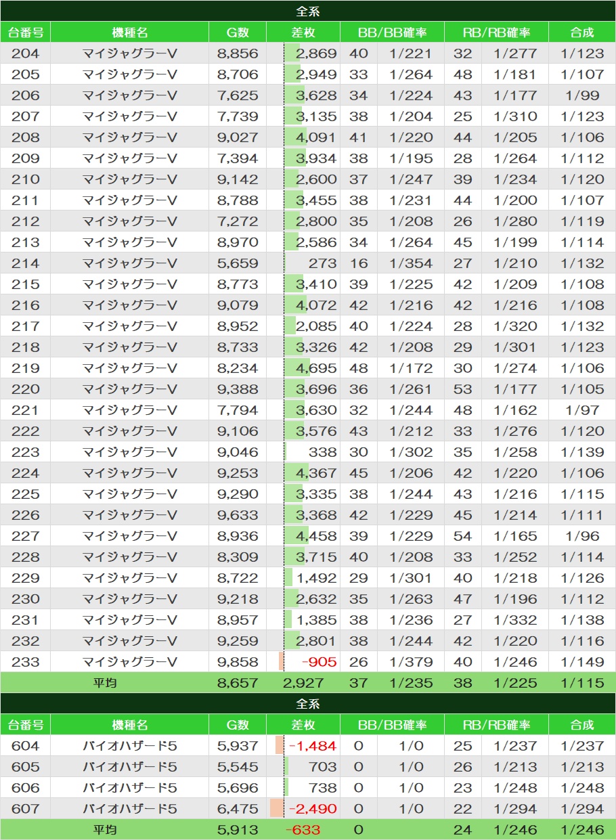Image resolution: width=616 pixels, height=840 pixels.
Task: Select machine number 207
Action: (x=25, y=116)
